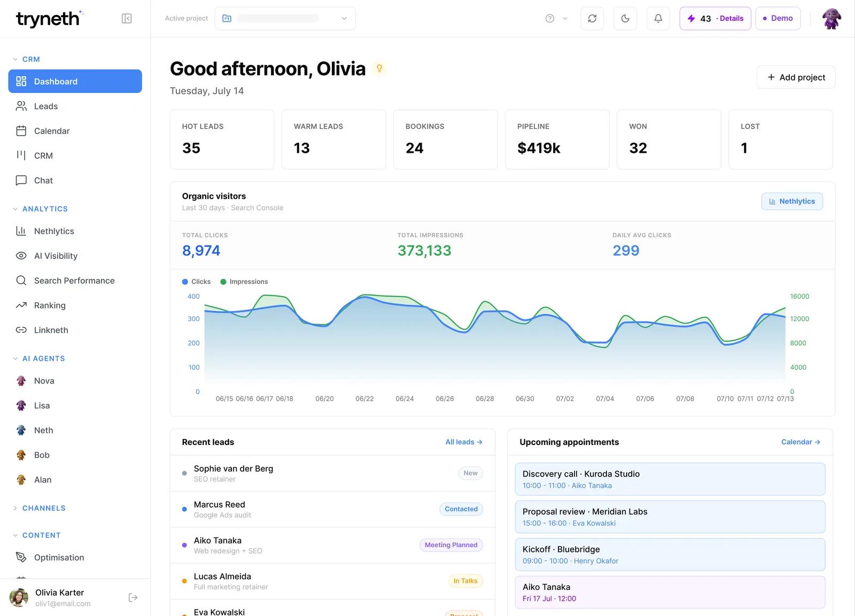
Task: Open Calendar in the sidebar
Action: pyautogui.click(x=75, y=131)
